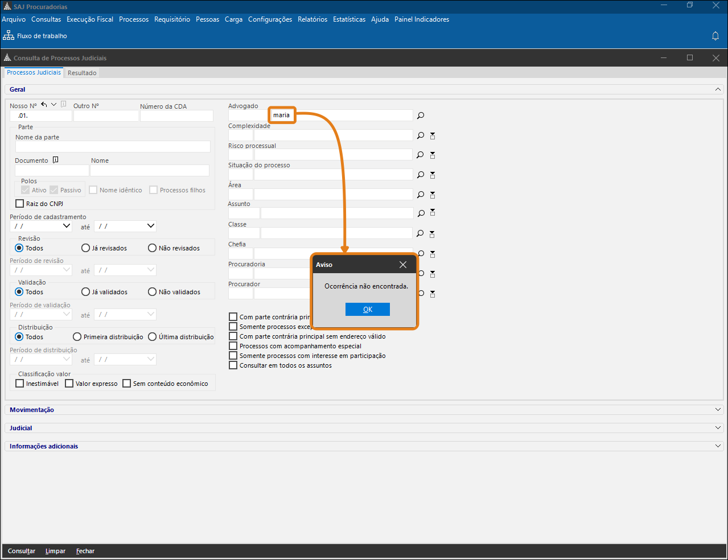This screenshot has width=728, height=560.
Task: Select the Primeira distribuição radio button
Action: click(x=77, y=337)
